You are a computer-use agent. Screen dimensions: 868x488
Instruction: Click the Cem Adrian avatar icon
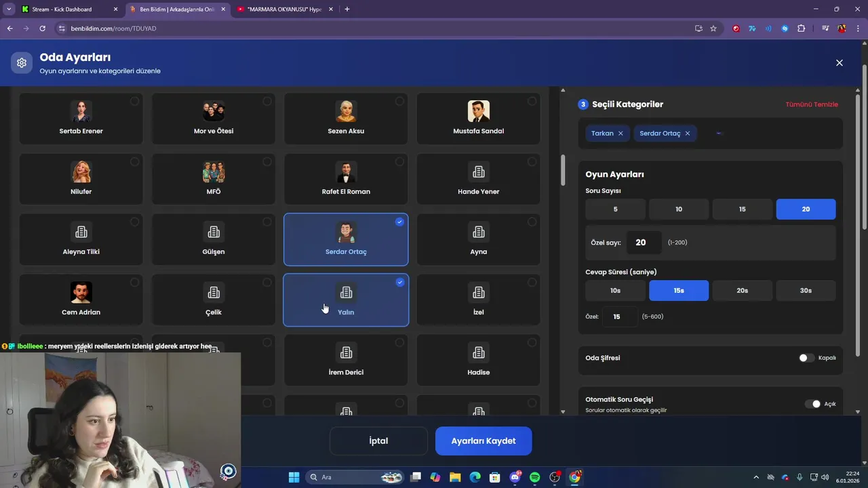[81, 292]
